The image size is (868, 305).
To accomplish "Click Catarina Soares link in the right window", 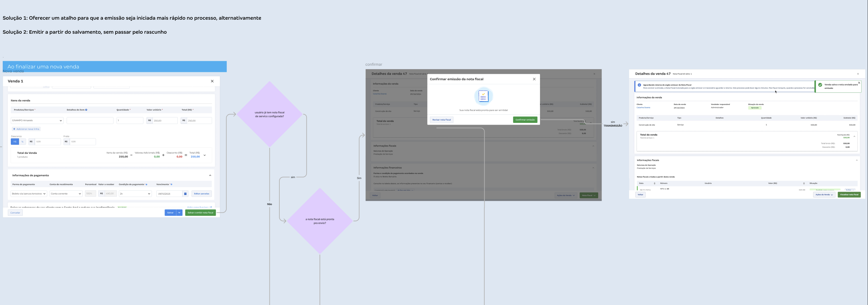I will point(643,108).
